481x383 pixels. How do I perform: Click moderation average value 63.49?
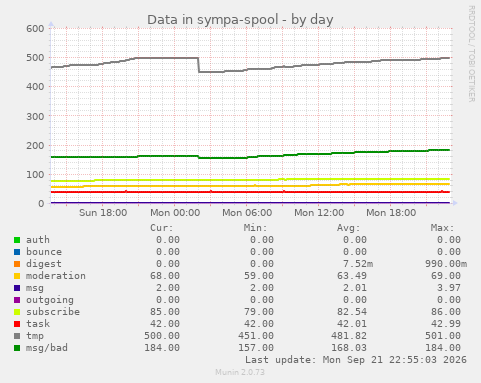[352, 276]
